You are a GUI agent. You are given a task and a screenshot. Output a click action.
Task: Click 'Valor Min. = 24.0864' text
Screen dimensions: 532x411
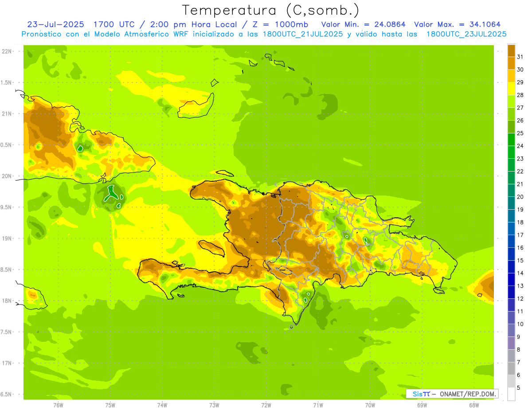tap(363, 24)
